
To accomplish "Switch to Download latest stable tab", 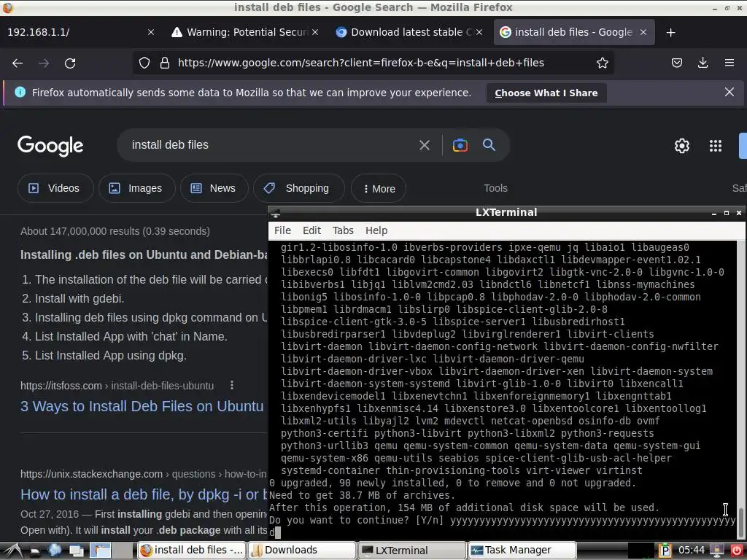I will (x=409, y=32).
